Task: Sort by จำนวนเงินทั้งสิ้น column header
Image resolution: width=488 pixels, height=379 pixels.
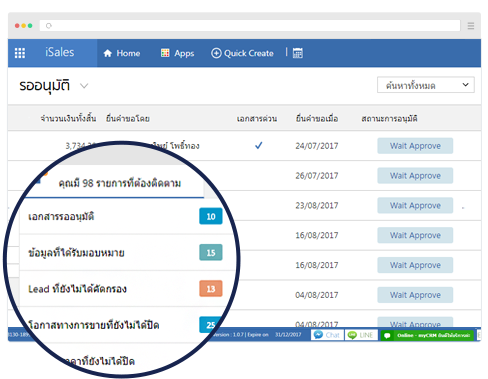Action: pos(68,118)
